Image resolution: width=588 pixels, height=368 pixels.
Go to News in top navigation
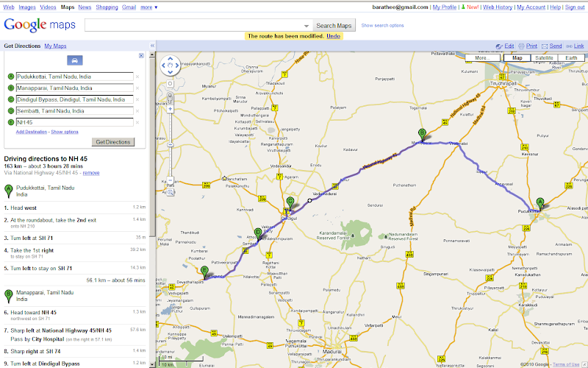pos(85,7)
